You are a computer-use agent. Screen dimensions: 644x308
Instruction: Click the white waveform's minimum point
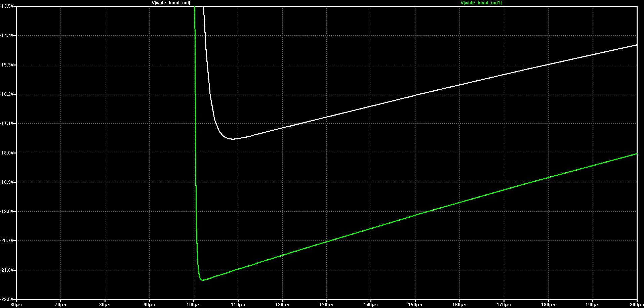pyautogui.click(x=233, y=139)
